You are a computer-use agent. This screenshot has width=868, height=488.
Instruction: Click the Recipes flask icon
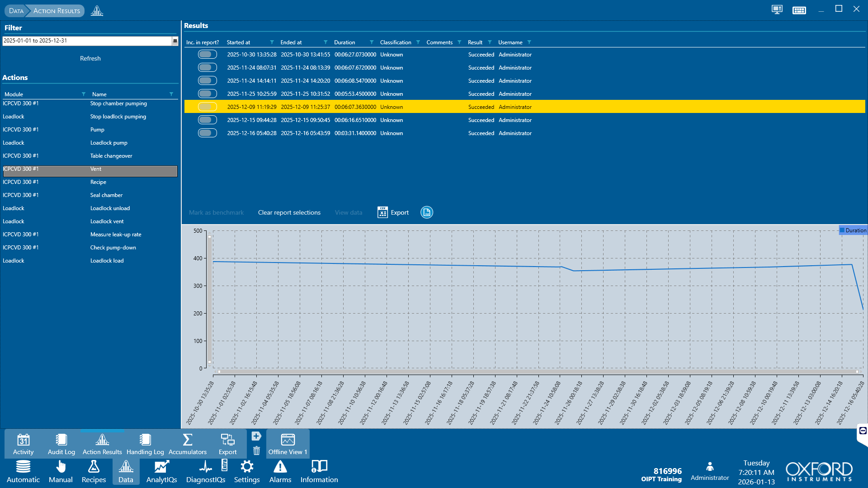pos(94,467)
